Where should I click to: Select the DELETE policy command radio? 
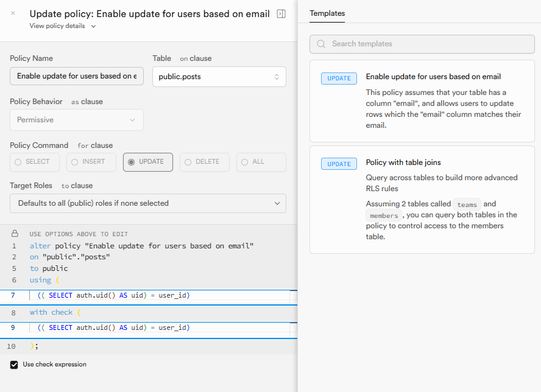coord(204,162)
